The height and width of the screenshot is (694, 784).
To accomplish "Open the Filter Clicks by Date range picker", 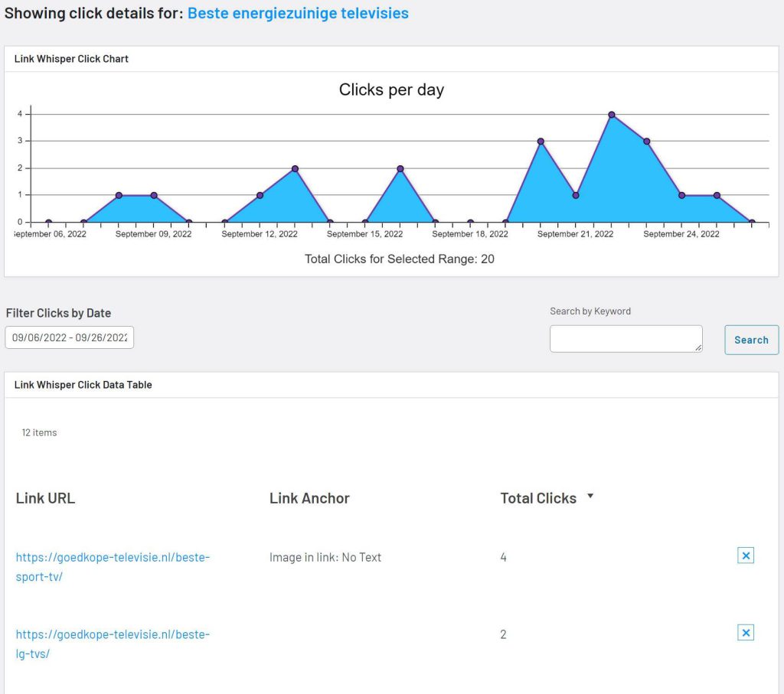I will (70, 337).
